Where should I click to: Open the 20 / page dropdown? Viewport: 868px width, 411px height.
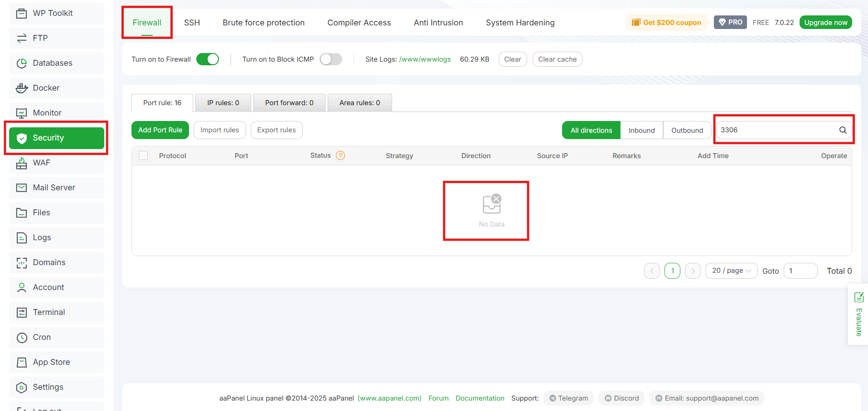pyautogui.click(x=731, y=271)
